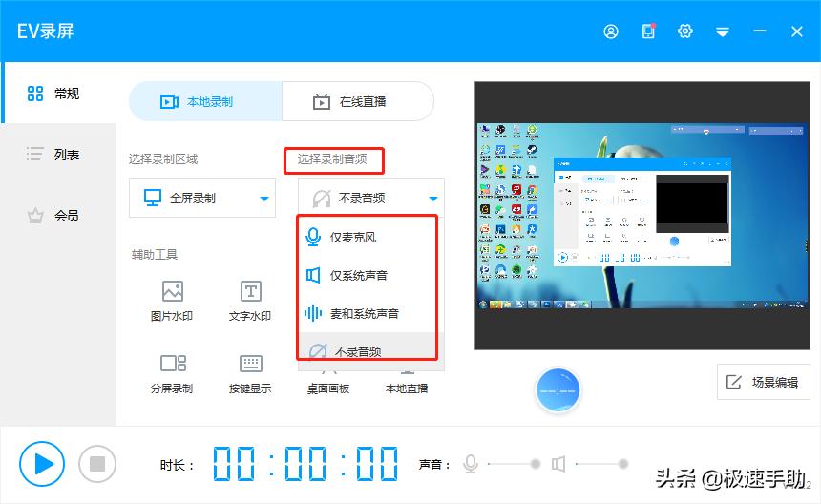This screenshot has width=821, height=504.
Task: Minimize the EV录屏 window
Action: (x=760, y=31)
